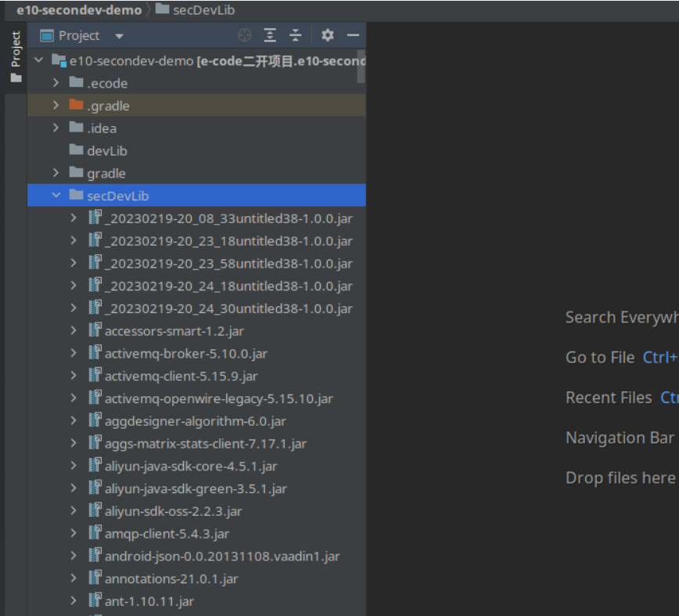Click the Navigation Bar hint text
The height and width of the screenshot is (616, 679).
620,438
